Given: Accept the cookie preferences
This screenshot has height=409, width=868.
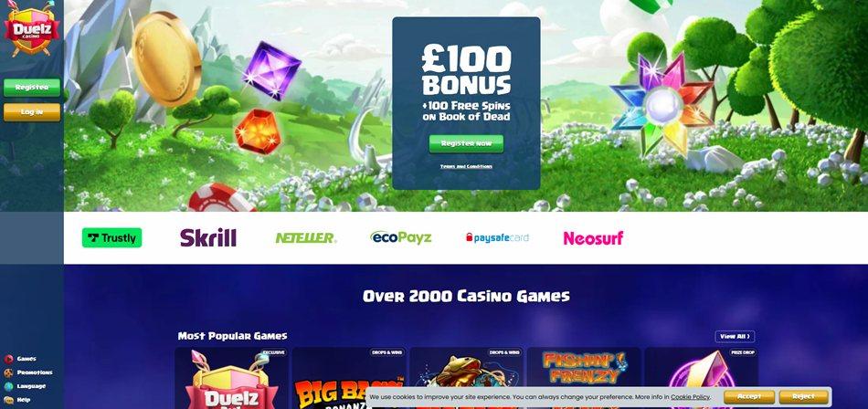Looking at the screenshot, I should click(749, 397).
